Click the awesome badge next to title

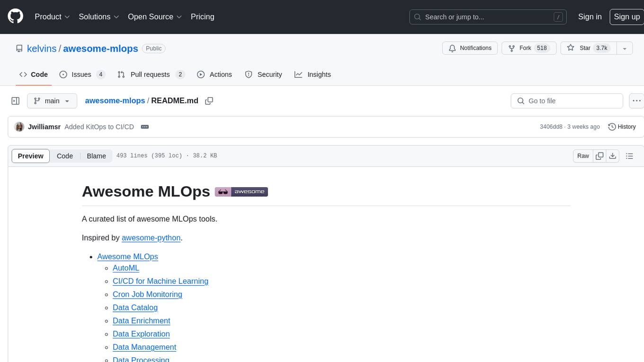click(241, 192)
